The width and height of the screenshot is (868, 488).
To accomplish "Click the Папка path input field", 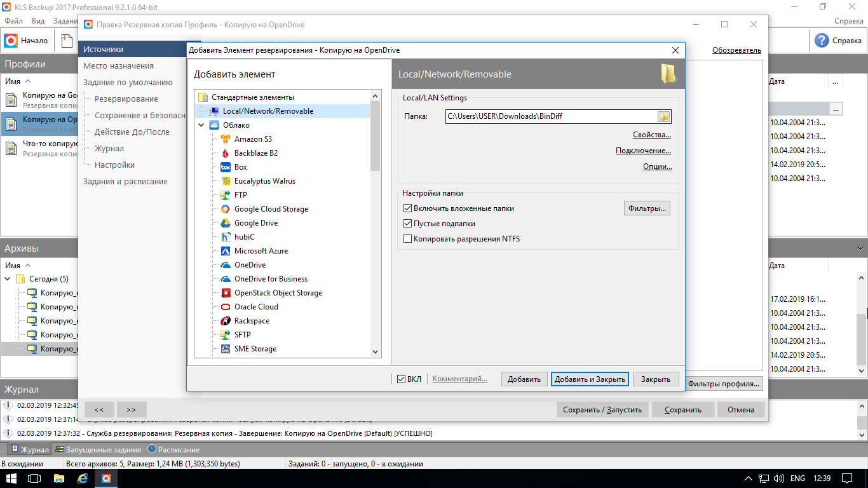I will coord(552,116).
